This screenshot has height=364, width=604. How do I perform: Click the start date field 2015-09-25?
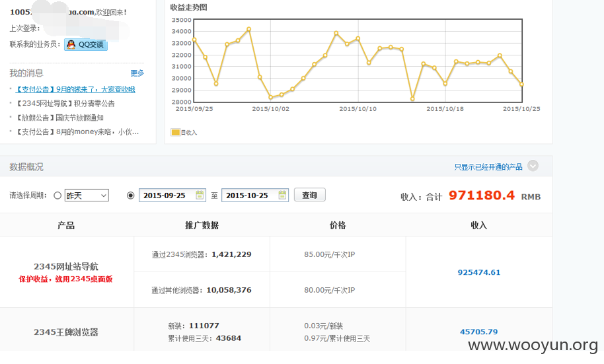[x=172, y=196]
